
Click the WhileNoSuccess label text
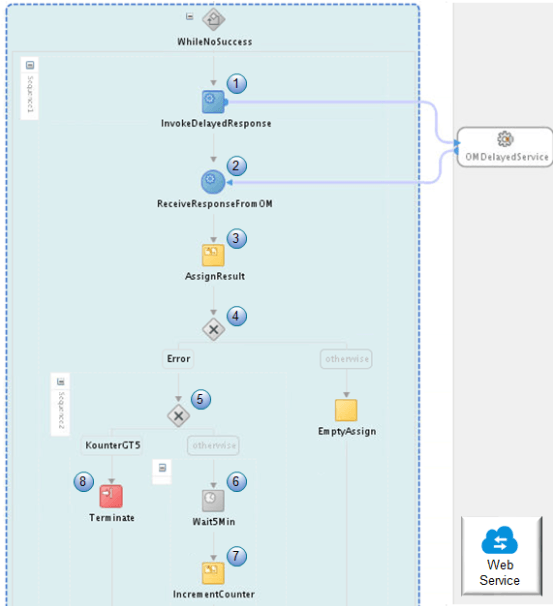[214, 42]
